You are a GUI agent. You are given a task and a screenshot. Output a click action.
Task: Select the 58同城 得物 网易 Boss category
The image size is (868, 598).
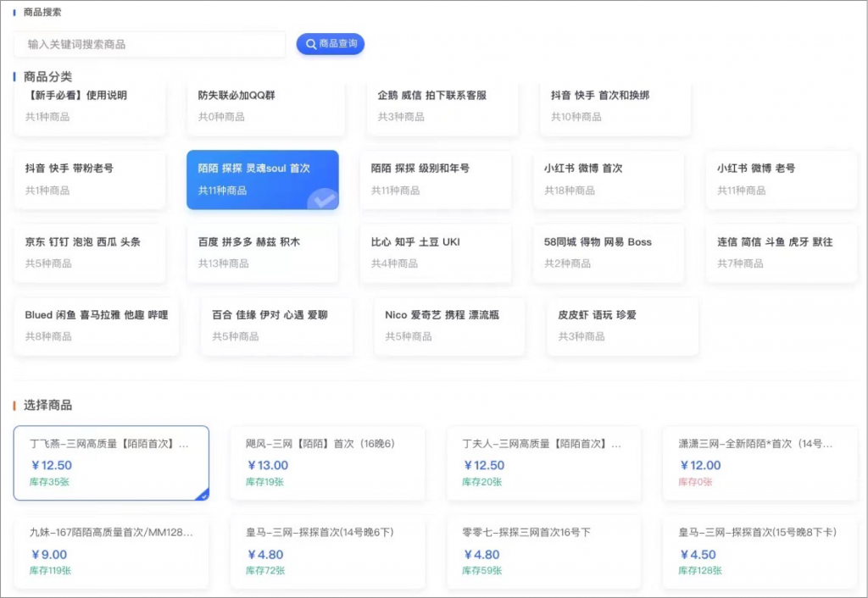pos(609,252)
